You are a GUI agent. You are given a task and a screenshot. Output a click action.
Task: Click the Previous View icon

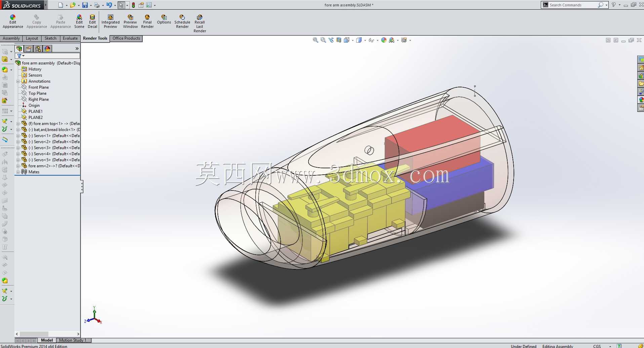tap(331, 40)
